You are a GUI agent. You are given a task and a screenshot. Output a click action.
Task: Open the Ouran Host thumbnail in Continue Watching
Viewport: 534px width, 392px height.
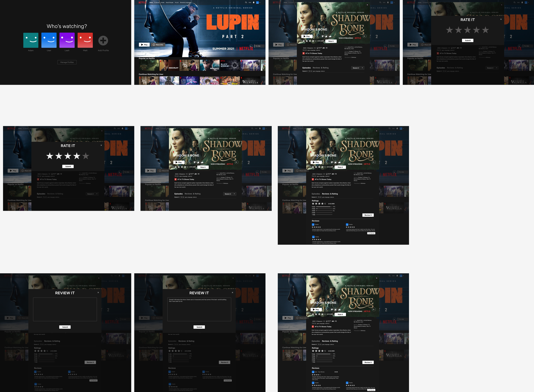210,81
